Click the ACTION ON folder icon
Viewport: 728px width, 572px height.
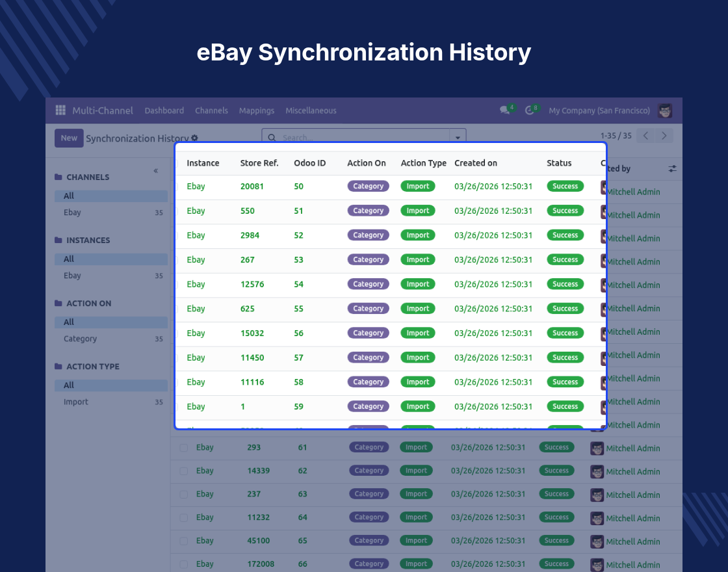coord(58,303)
